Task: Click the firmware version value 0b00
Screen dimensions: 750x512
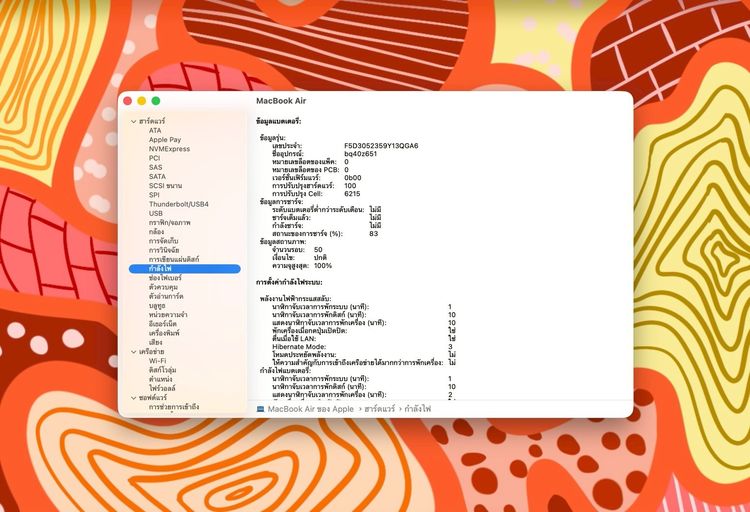Action: coord(353,178)
